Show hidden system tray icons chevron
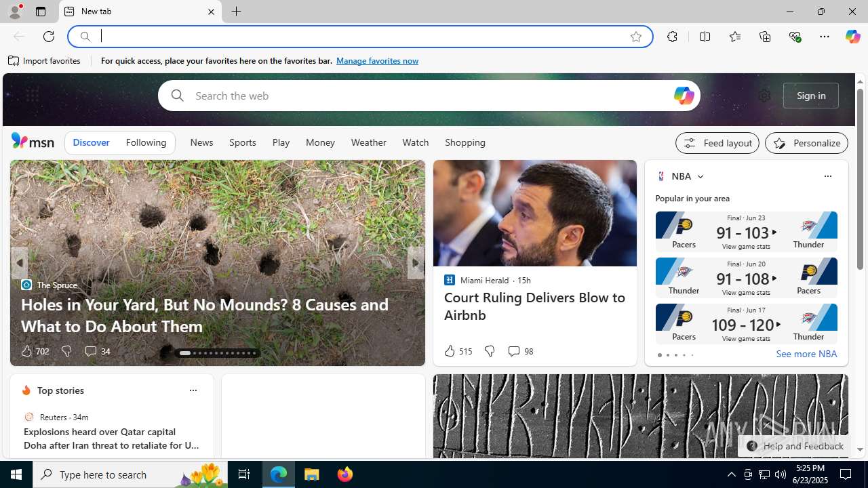This screenshot has height=488, width=868. (x=731, y=474)
